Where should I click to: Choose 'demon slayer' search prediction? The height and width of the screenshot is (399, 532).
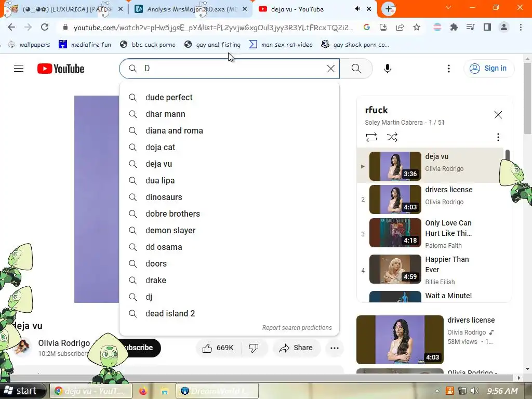pyautogui.click(x=229, y=230)
